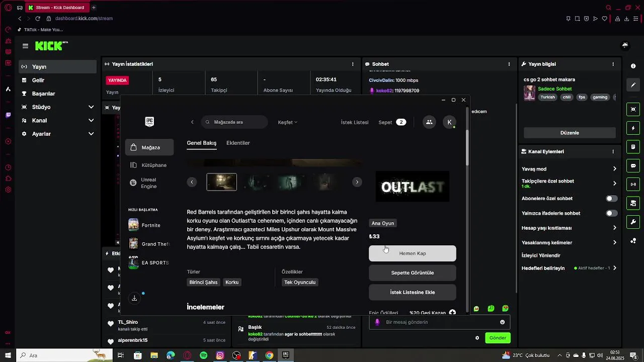Click the broadcast signal icon in right rail
Screen dimensions: 644x362
click(633, 185)
